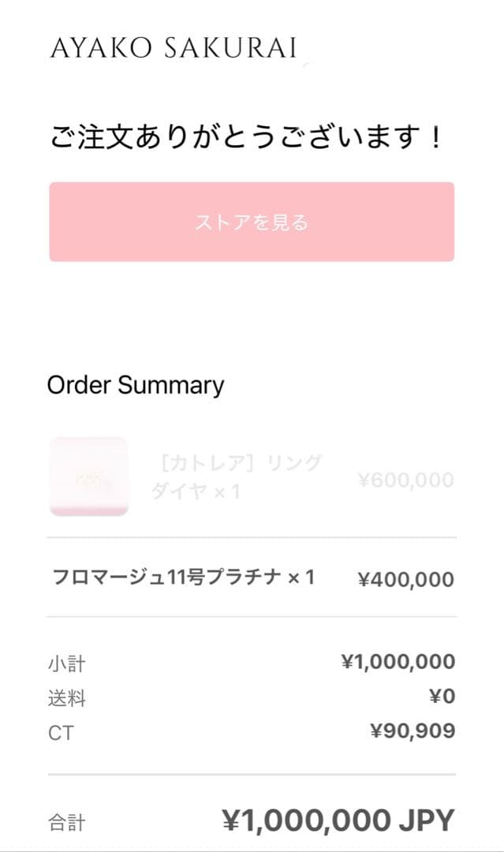Select the ¥90,909 tax amount
504x852 pixels.
413,731
